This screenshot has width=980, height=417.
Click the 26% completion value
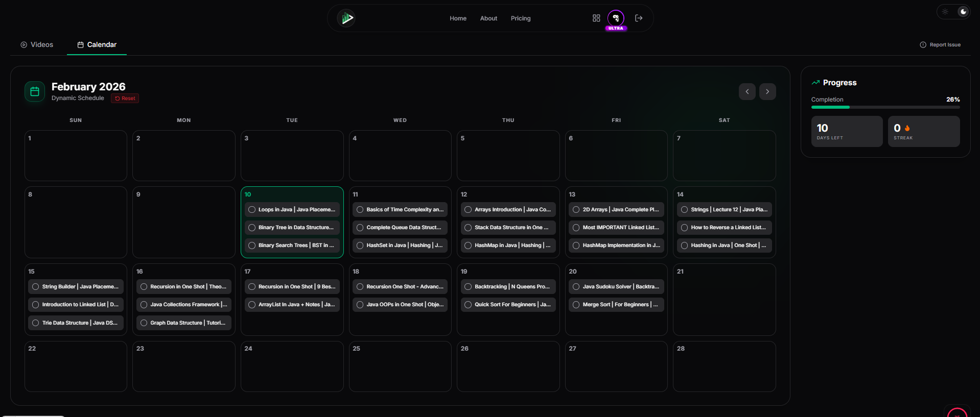[953, 100]
